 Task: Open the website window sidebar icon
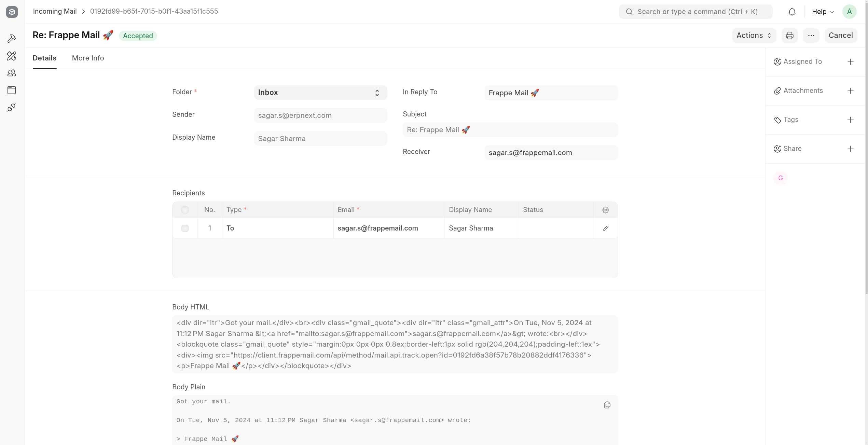click(x=12, y=90)
